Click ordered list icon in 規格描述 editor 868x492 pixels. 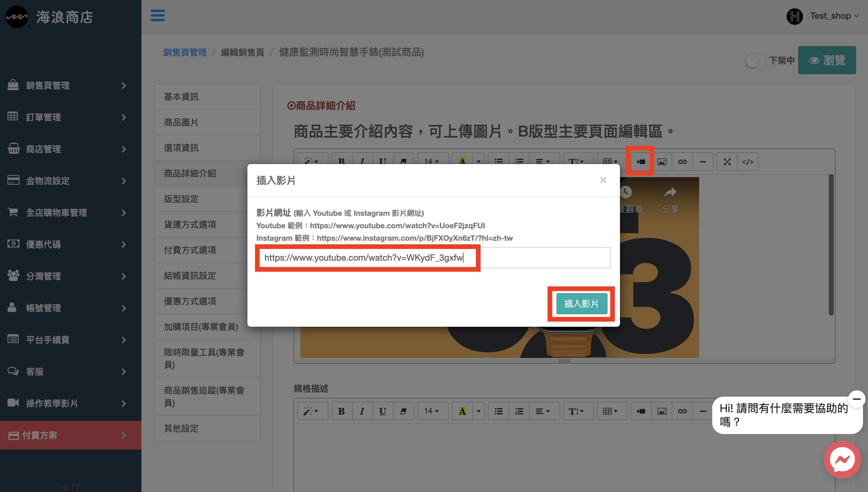click(519, 411)
